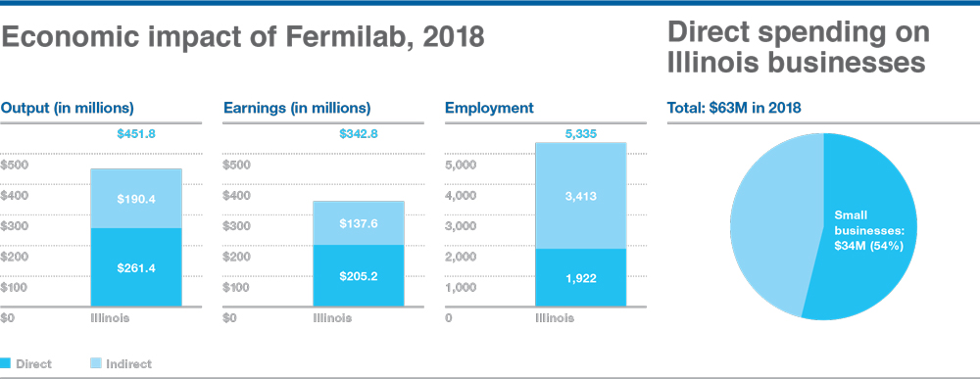Click the Illinois label under the Earnings bar
Image resolution: width=980 pixels, height=379 pixels.
[332, 318]
